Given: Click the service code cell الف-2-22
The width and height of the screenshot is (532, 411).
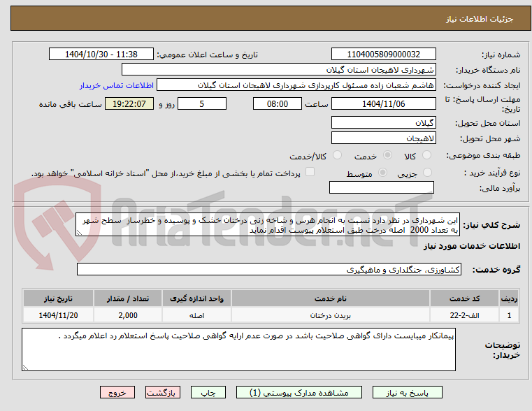Looking at the screenshot, I should tap(464, 315).
